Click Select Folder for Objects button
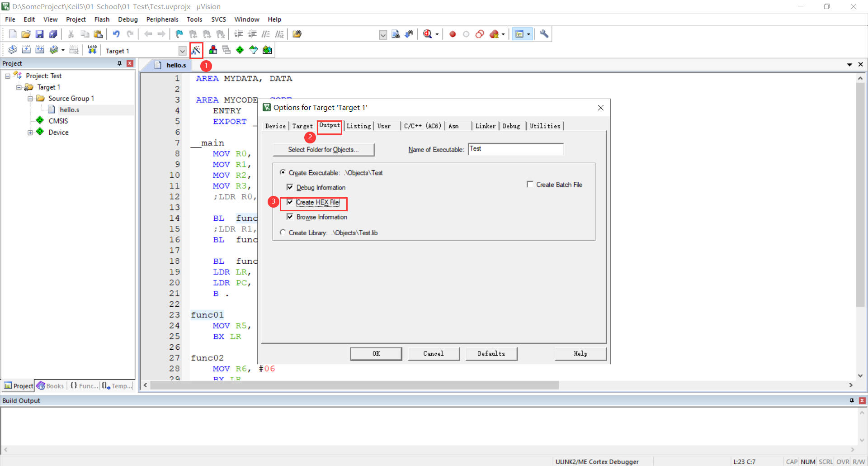Image resolution: width=868 pixels, height=466 pixels. point(323,150)
